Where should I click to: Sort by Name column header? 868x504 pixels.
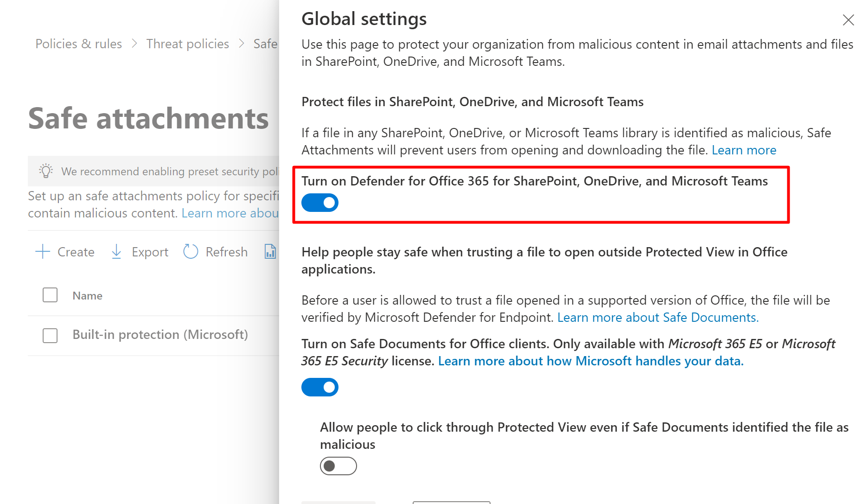pos(87,296)
